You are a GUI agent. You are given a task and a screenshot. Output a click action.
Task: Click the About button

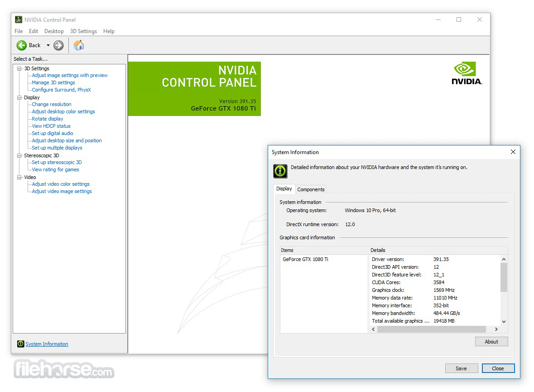[491, 342]
